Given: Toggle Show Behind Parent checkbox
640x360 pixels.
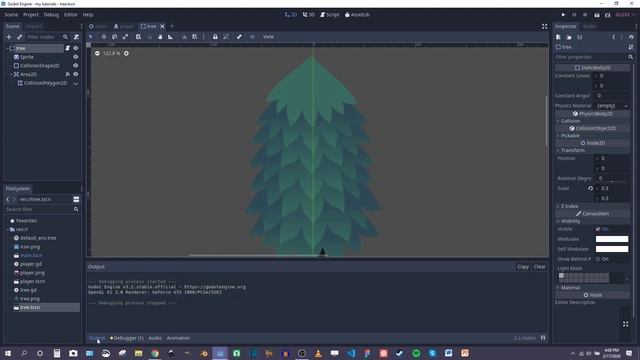Looking at the screenshot, I should coord(598,259).
